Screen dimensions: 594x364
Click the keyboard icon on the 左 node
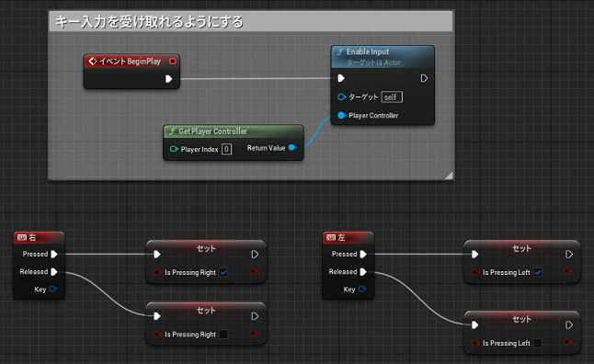pos(331,237)
